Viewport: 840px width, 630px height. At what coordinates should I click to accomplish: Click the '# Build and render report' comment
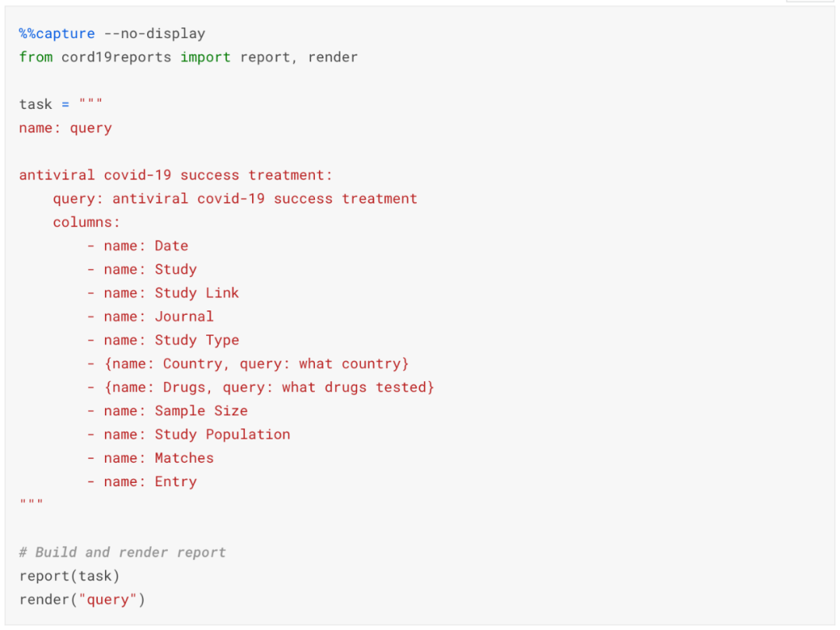pyautogui.click(x=122, y=552)
